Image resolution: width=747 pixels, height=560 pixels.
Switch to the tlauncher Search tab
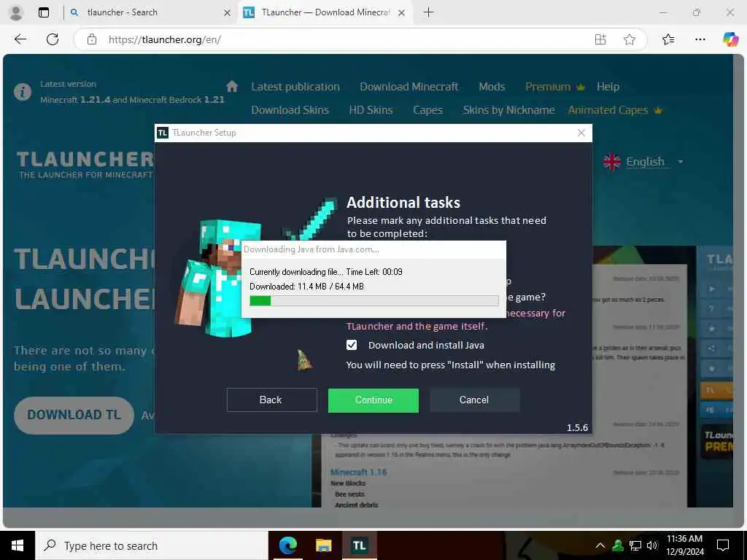click(x=150, y=13)
